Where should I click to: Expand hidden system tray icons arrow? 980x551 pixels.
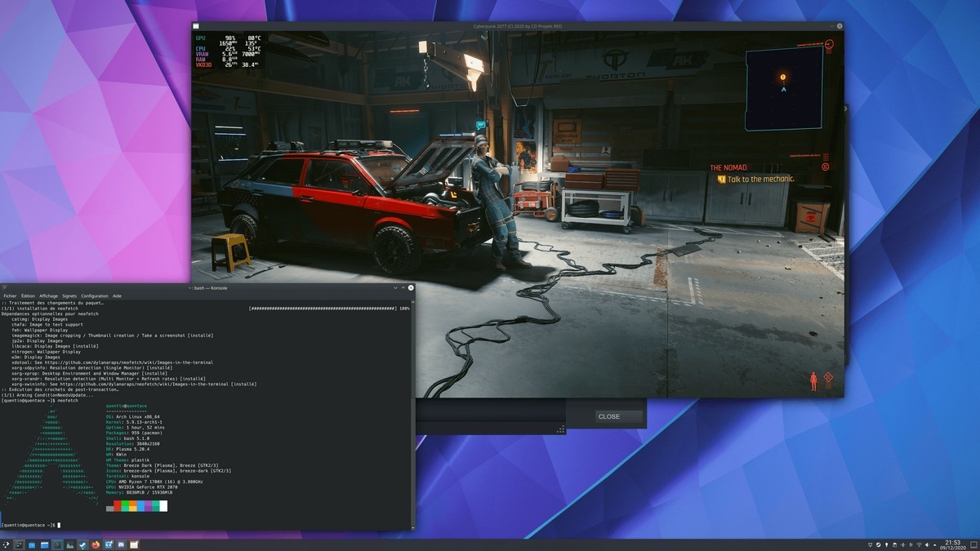point(935,544)
